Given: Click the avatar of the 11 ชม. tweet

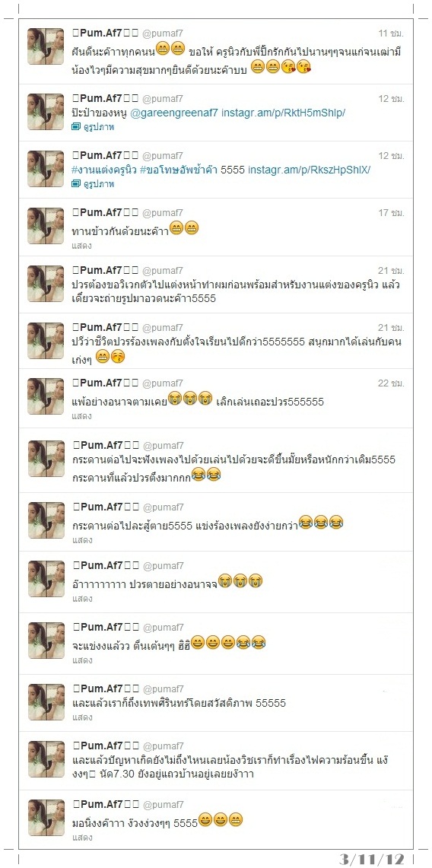Looking at the screenshot, I should coord(46,46).
